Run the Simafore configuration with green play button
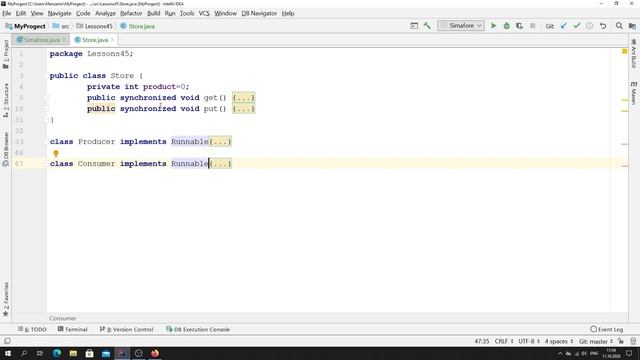 click(x=493, y=26)
